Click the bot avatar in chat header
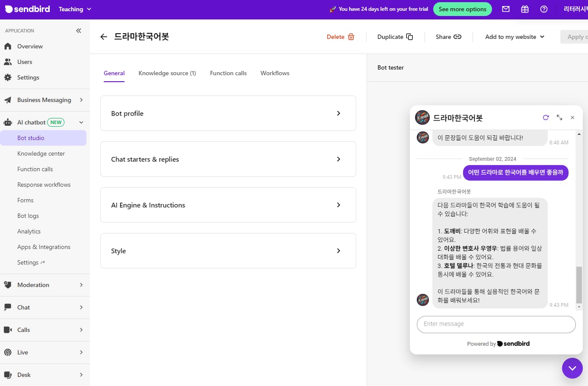Viewport: 588px width, 386px height. [x=422, y=118]
